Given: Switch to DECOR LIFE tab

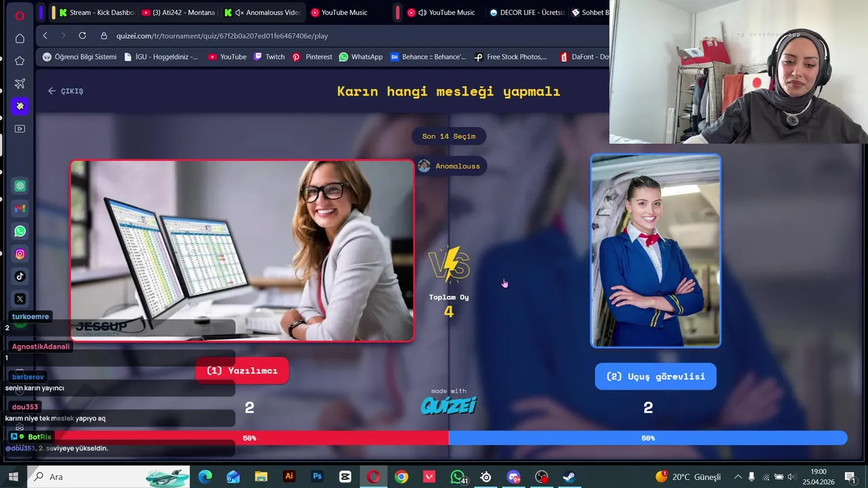Looking at the screenshot, I should coord(527,12).
